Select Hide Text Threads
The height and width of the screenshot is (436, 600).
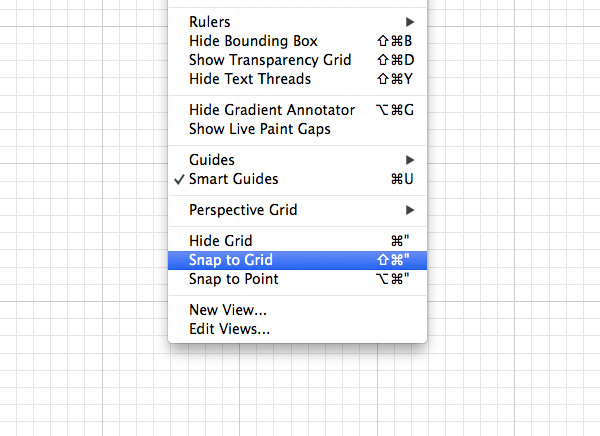coord(250,79)
